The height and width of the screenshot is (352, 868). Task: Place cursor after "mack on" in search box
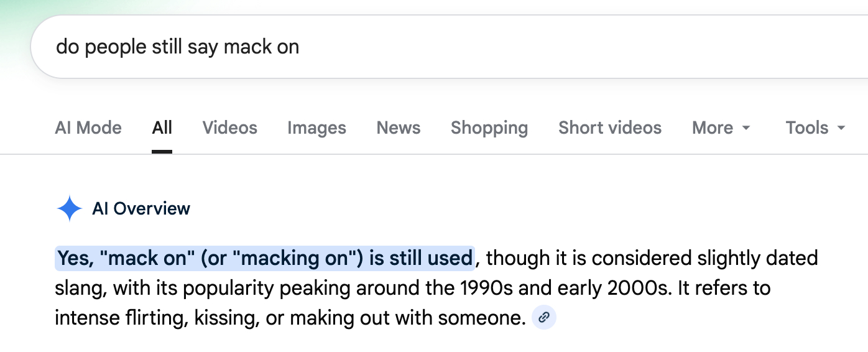click(x=300, y=47)
